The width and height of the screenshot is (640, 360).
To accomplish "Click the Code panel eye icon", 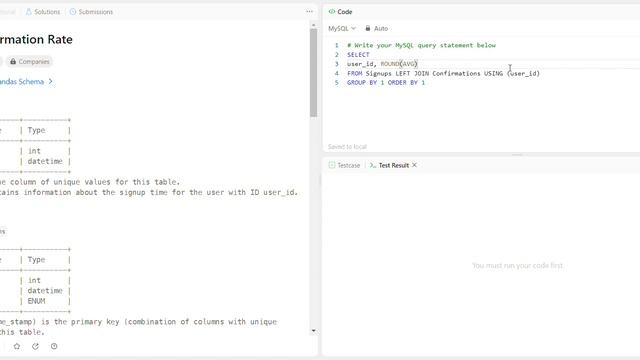I will (332, 12).
